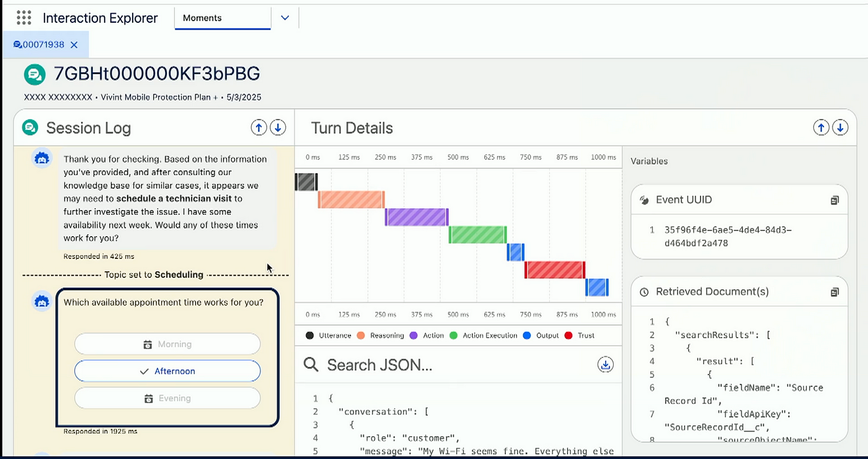This screenshot has height=459, width=868.
Task: Click the Event UUID card icon
Action: click(644, 200)
